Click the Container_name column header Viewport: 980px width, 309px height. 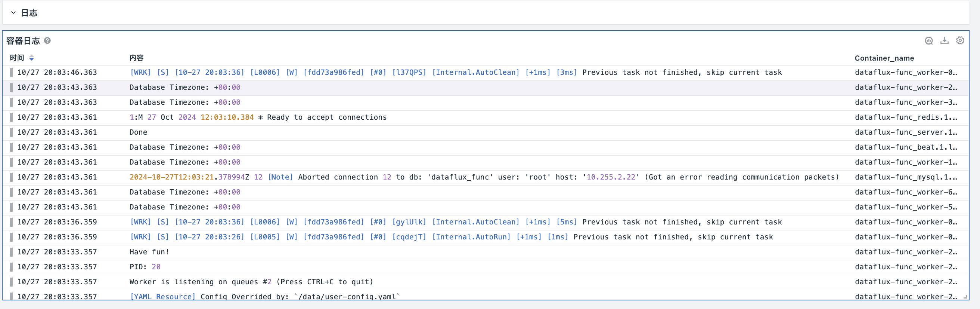(884, 58)
